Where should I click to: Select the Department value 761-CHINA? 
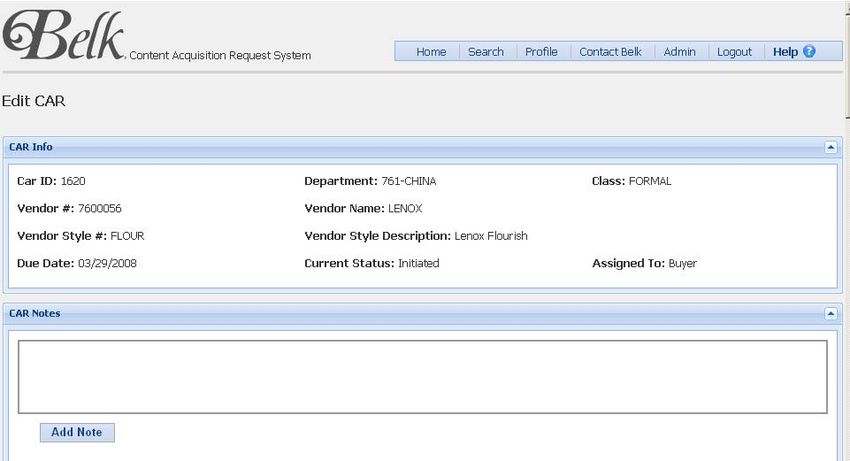tap(409, 181)
